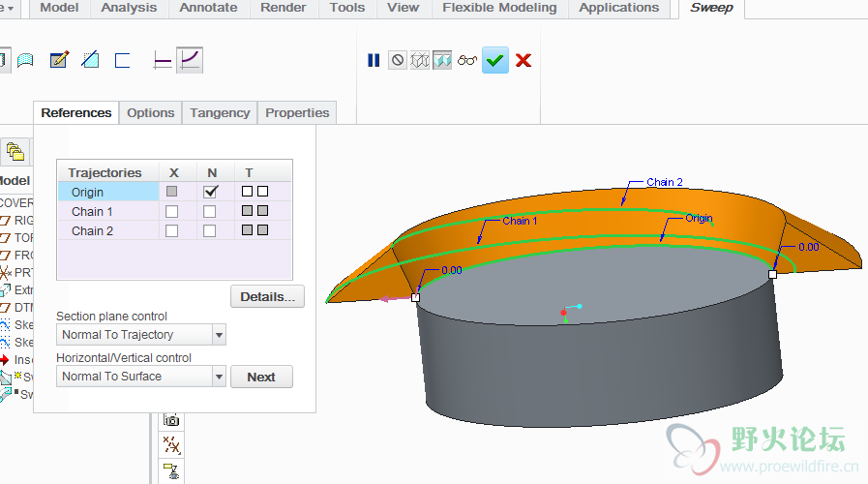Select the Chain 1 trajectory row

coord(174,212)
